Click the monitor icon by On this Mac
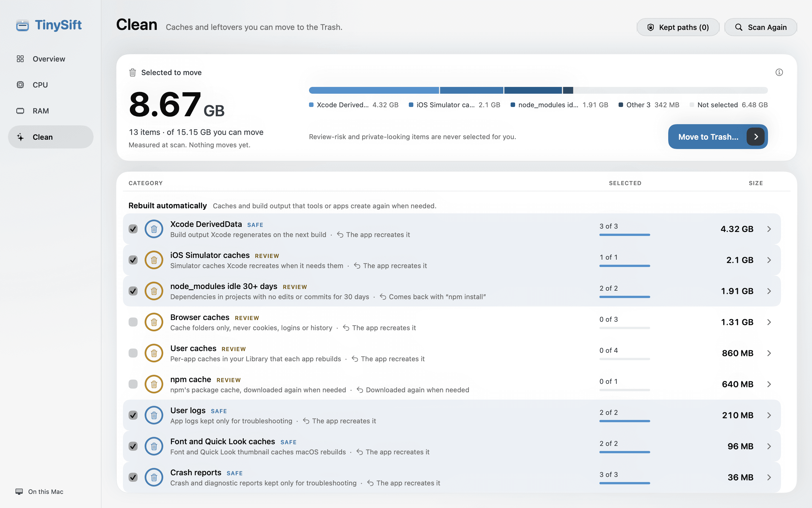Screen dimensions: 812x508 pos(19,492)
